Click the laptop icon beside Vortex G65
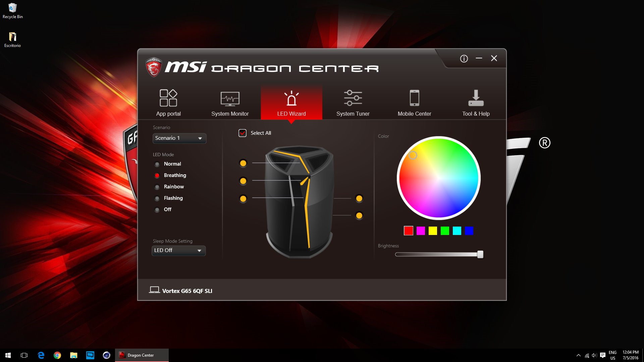Image resolution: width=644 pixels, height=362 pixels. 154,290
